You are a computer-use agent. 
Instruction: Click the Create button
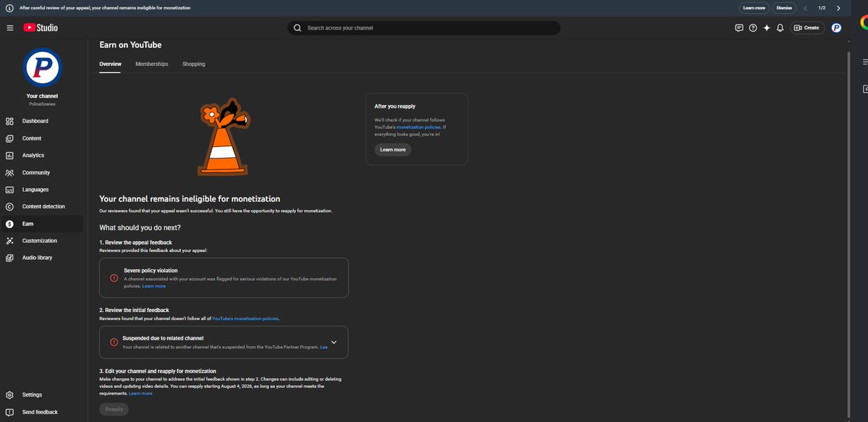807,28
